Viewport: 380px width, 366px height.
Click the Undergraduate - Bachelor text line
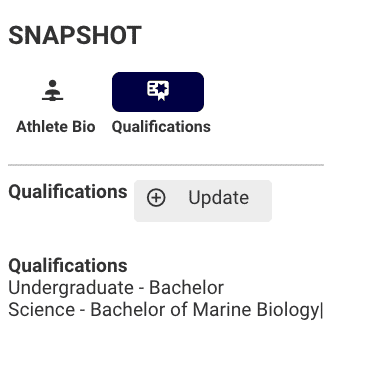pos(116,288)
